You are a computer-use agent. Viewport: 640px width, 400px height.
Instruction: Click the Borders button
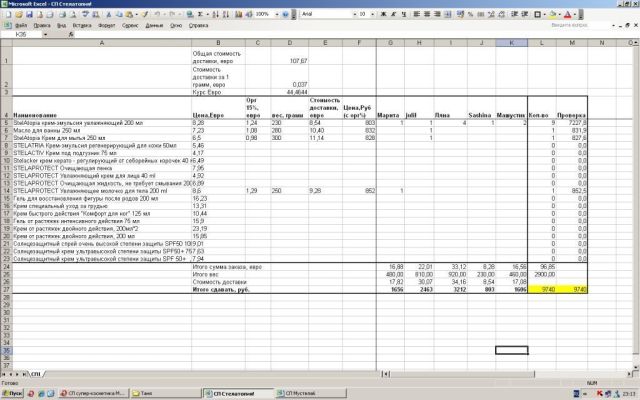538,14
